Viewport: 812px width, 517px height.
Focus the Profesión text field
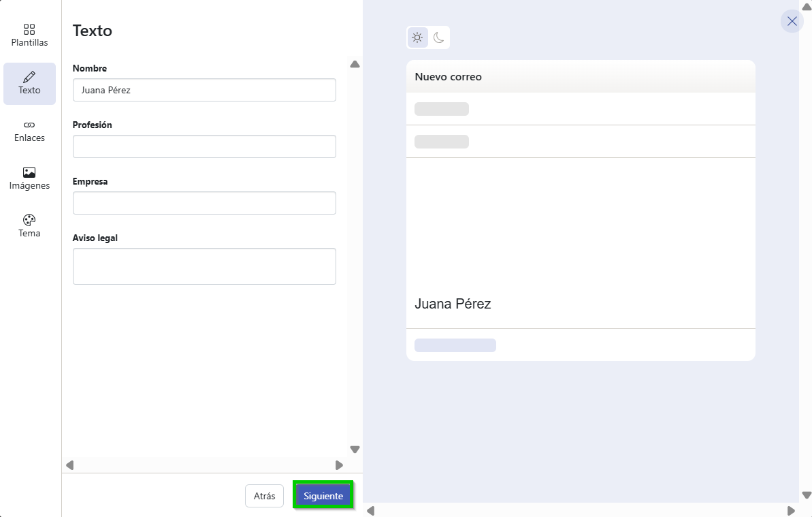204,146
